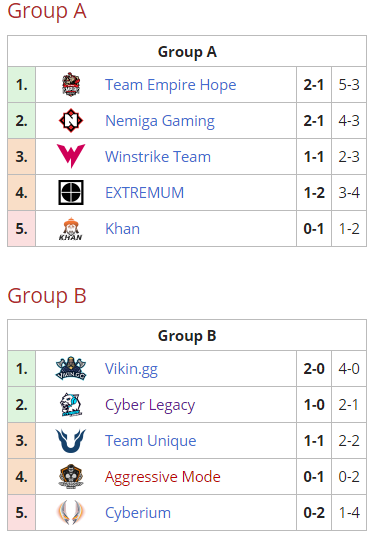This screenshot has width=376, height=543.
Task: Open the Cyberium team logo
Action: click(71, 513)
